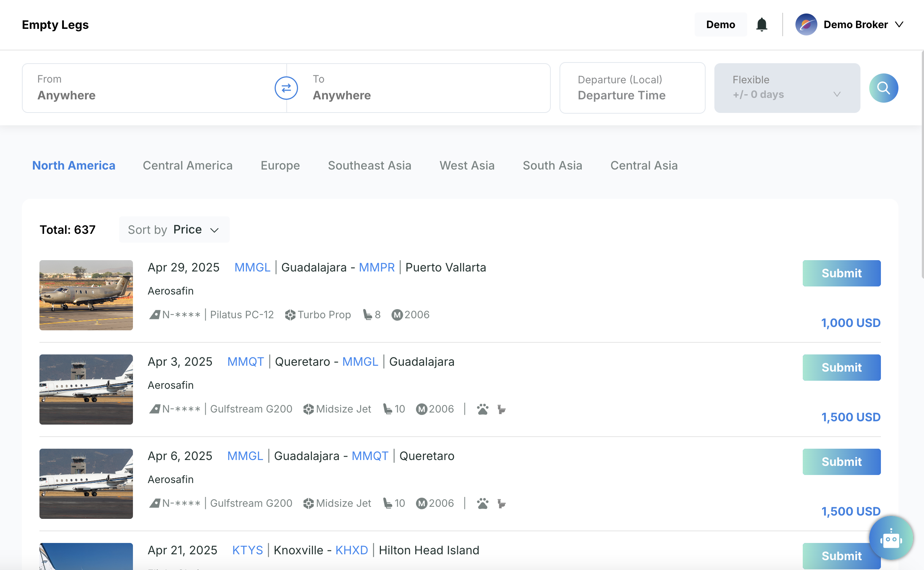Click seat icon on Apr 3 Gulfstream row
924x570 pixels.
(x=387, y=409)
